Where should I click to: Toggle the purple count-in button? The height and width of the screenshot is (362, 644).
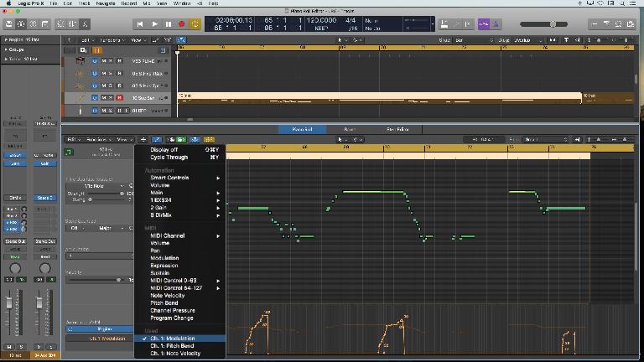point(483,24)
